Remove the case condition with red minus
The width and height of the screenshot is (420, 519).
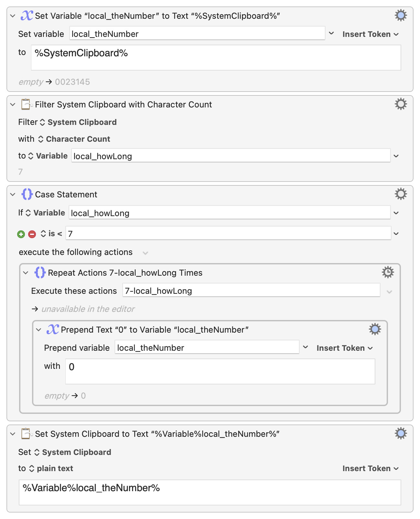click(x=32, y=234)
